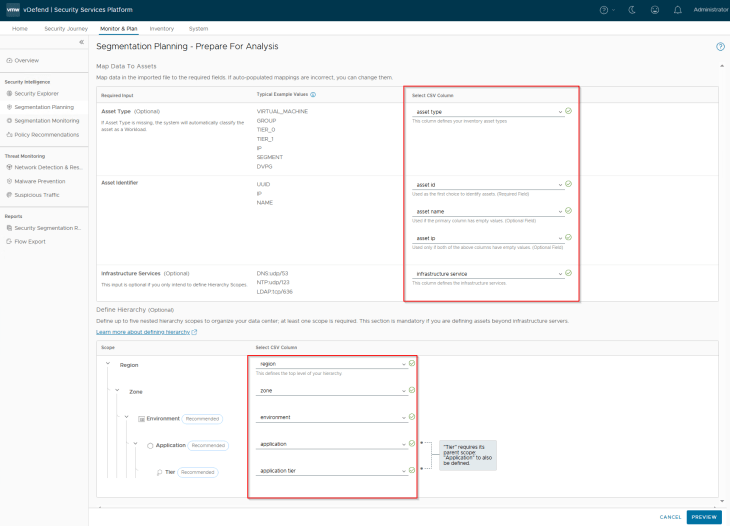The width and height of the screenshot is (730, 526).
Task: Switch to the Security Journey tab
Action: pos(67,29)
